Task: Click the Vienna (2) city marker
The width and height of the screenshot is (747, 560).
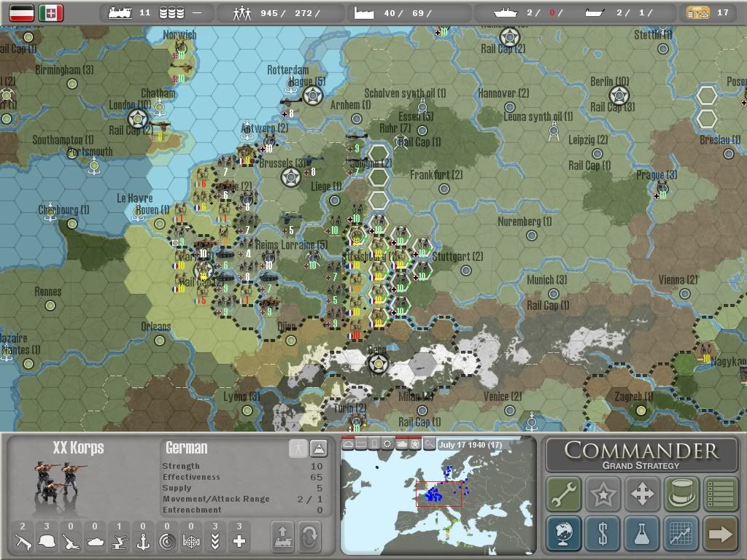Action: (684, 294)
